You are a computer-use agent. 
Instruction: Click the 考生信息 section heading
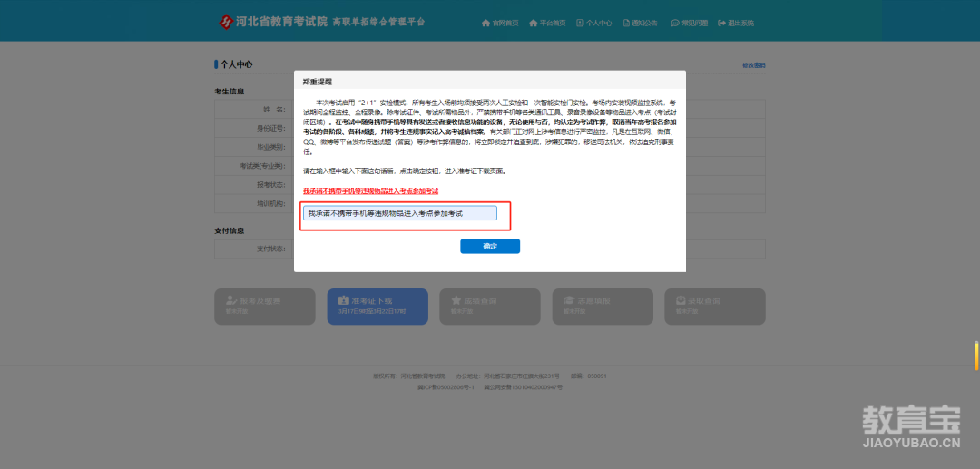pos(230,92)
